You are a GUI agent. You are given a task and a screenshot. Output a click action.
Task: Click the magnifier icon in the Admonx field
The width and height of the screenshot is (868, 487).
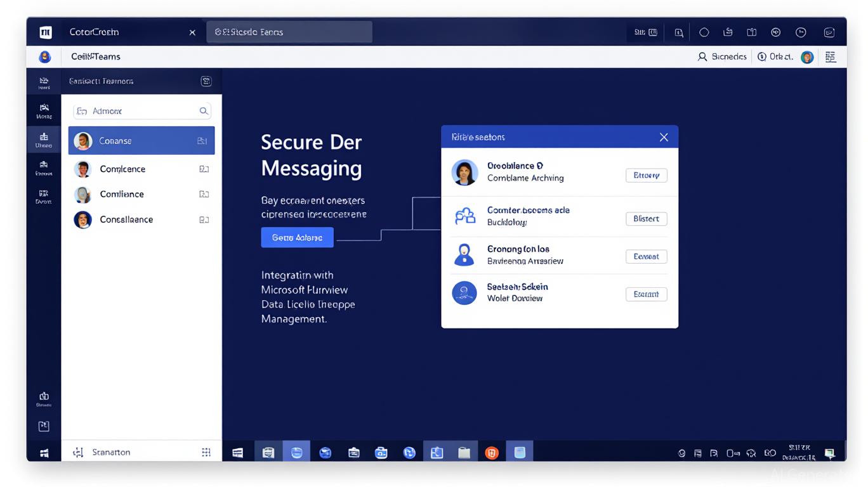[204, 111]
